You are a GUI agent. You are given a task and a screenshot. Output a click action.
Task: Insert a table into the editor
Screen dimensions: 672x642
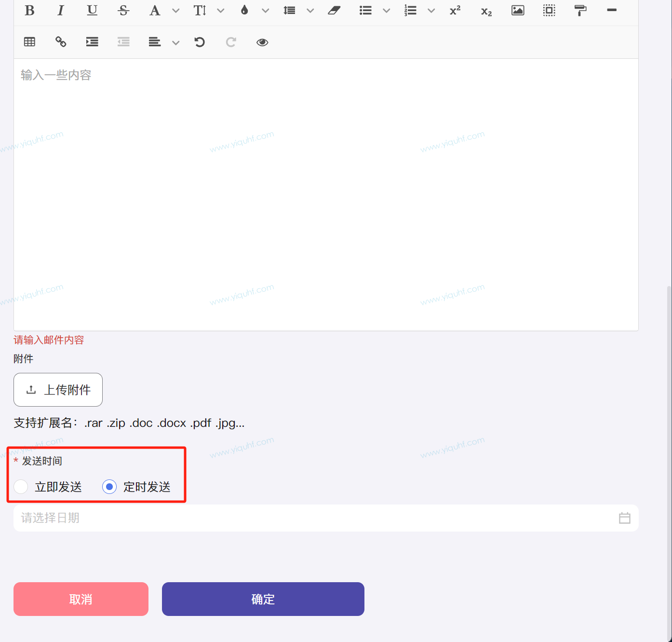point(29,42)
